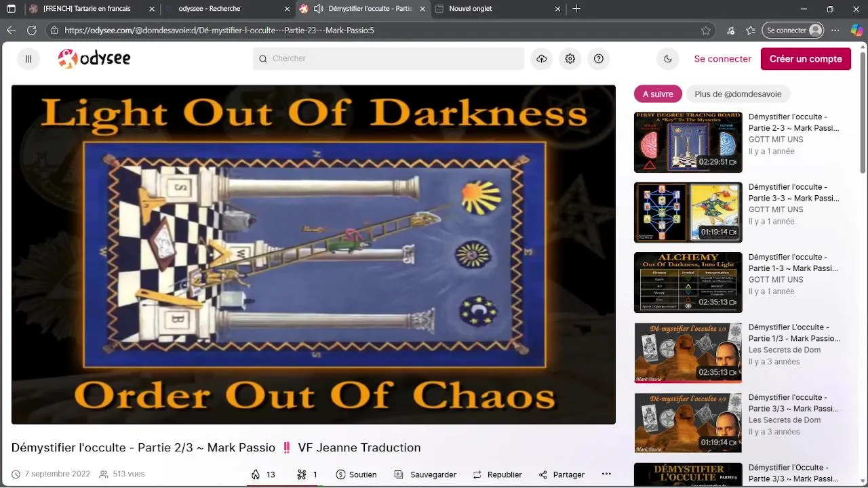Open the Alchemy Out Of Darkness thumbnail
868x488 pixels.
click(688, 283)
